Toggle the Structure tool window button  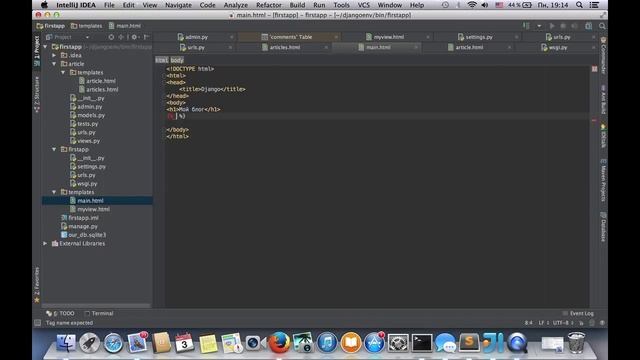(x=37, y=94)
